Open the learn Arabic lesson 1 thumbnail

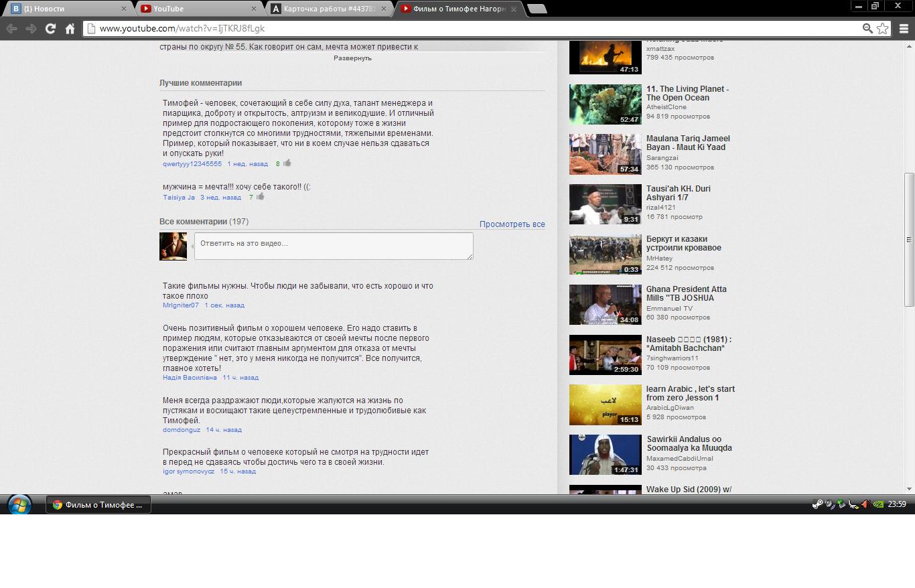(x=606, y=405)
